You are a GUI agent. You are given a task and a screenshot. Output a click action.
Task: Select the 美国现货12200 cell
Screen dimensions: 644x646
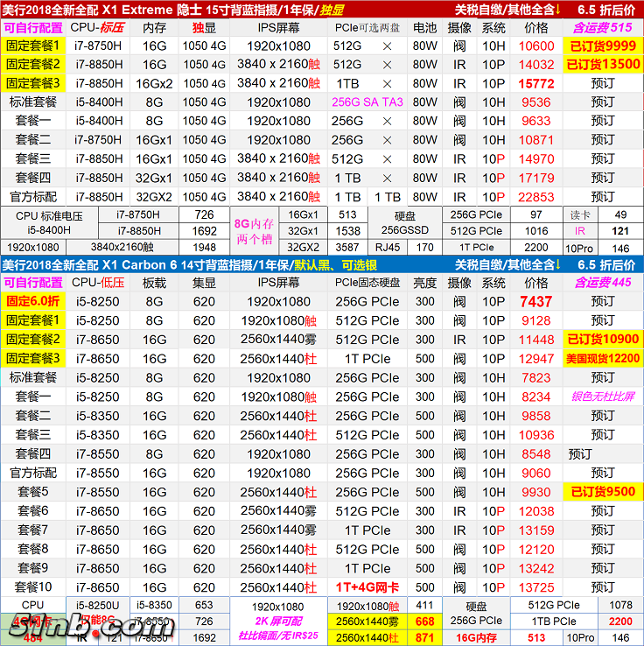coord(602,358)
